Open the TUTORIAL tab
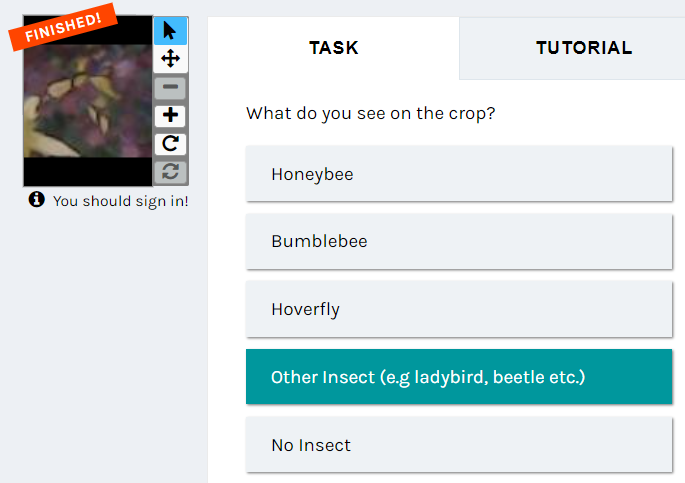This screenshot has width=685, height=483. [584, 48]
